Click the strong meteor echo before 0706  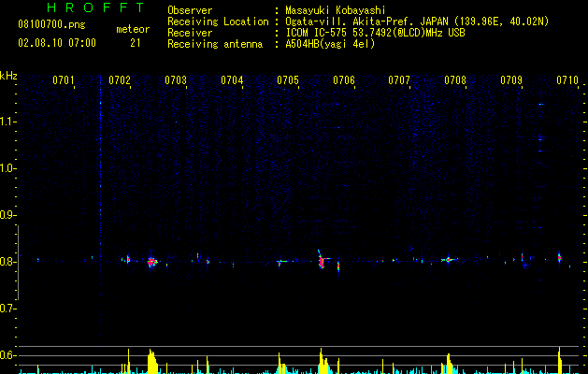322,260
